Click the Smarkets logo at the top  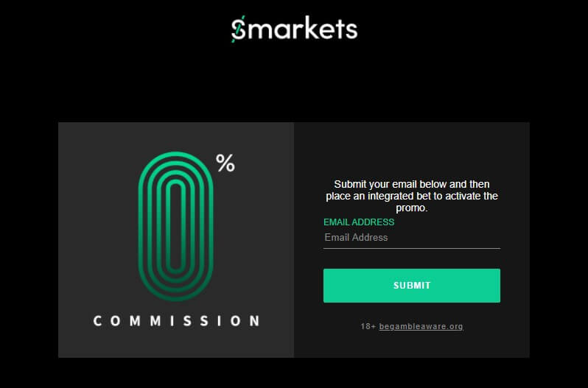click(294, 29)
